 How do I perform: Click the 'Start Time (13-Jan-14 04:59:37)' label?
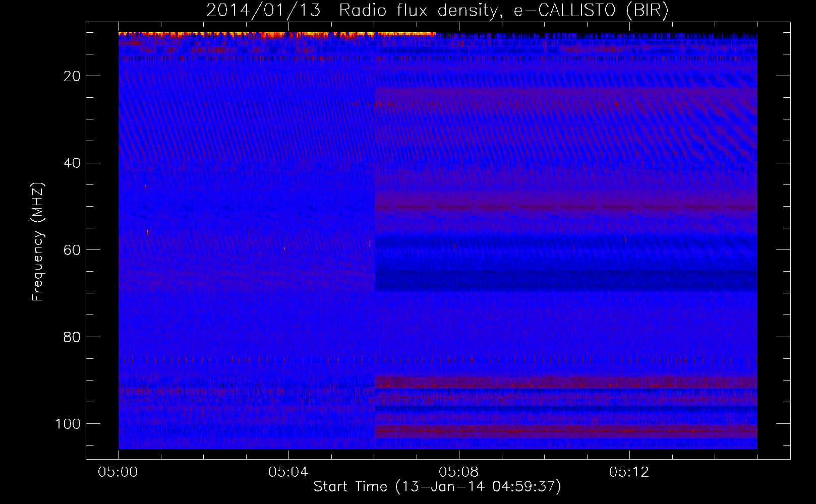(437, 487)
